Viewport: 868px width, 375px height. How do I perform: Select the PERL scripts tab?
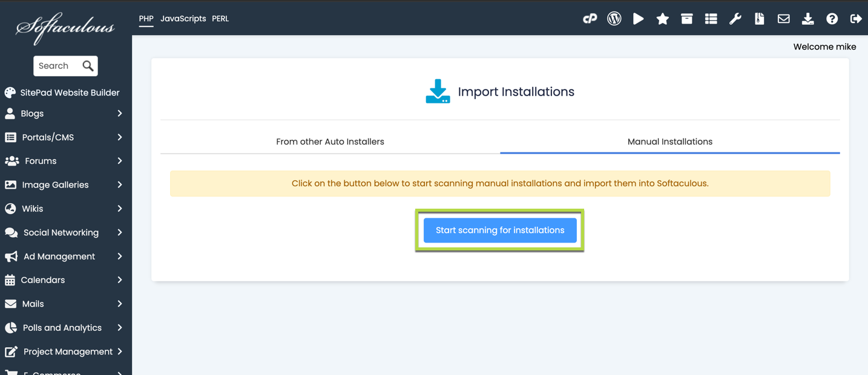[x=220, y=19]
